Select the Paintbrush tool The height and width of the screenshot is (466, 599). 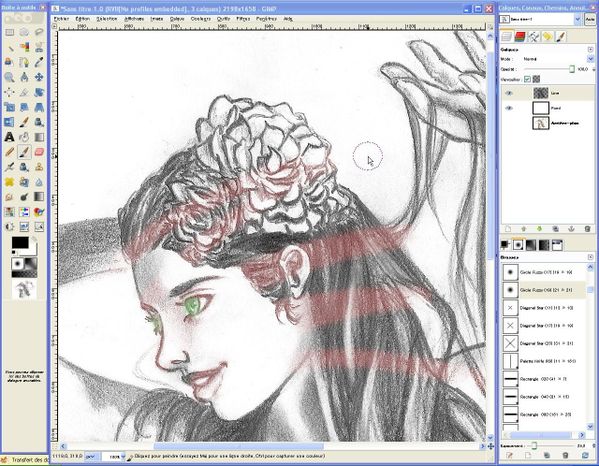point(24,152)
